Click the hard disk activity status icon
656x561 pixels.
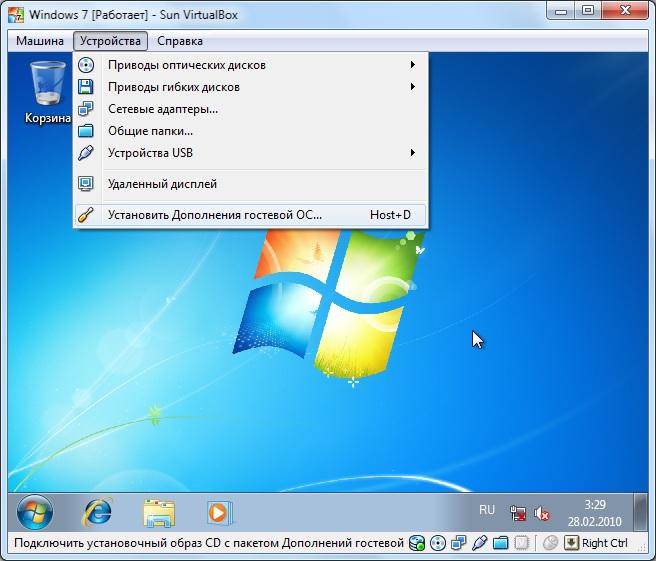(416, 543)
